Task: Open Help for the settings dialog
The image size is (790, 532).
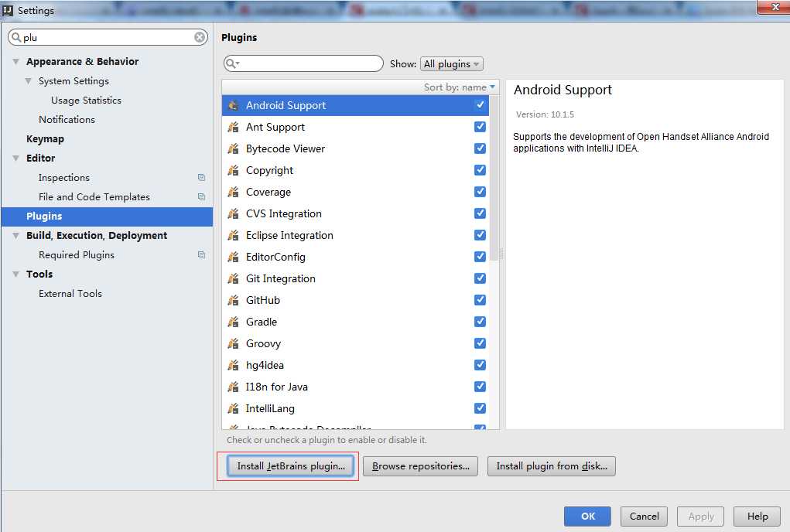Action: [757, 516]
